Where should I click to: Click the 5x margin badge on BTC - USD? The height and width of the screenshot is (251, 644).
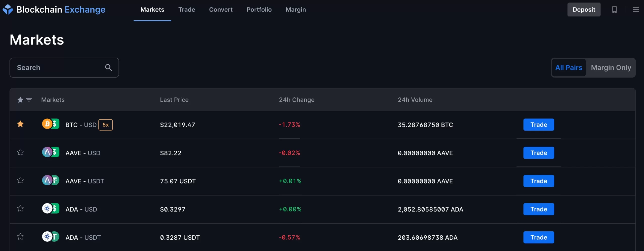click(105, 125)
